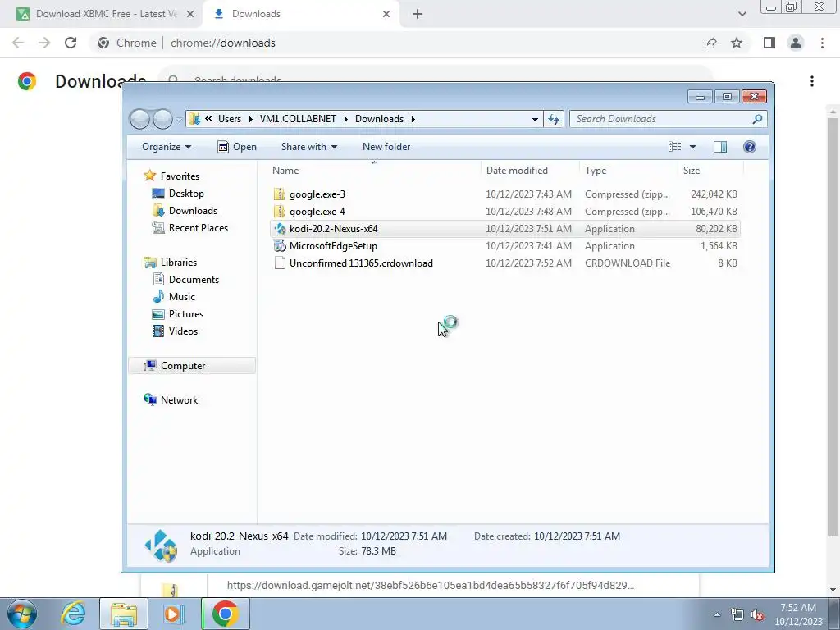This screenshot has width=840, height=630.
Task: Close the Downloads tab in Chrome
Action: (386, 15)
